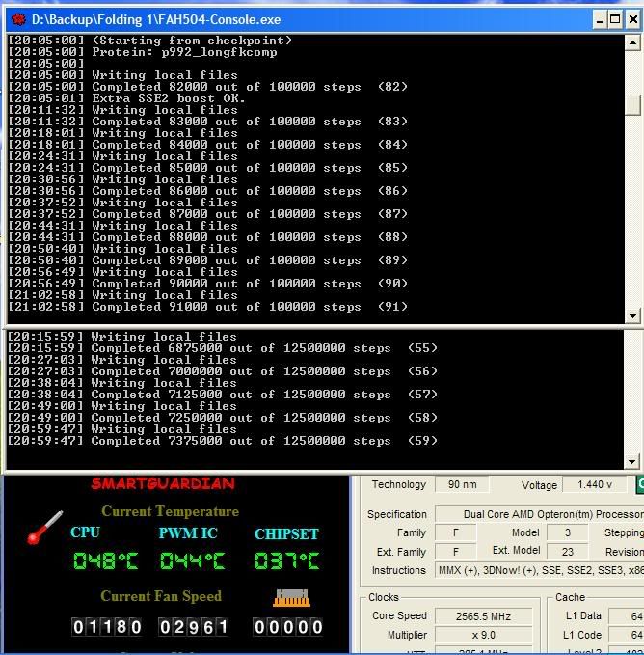
Task: Click the Specification field Dual Core AMD Opteron
Action: [539, 514]
